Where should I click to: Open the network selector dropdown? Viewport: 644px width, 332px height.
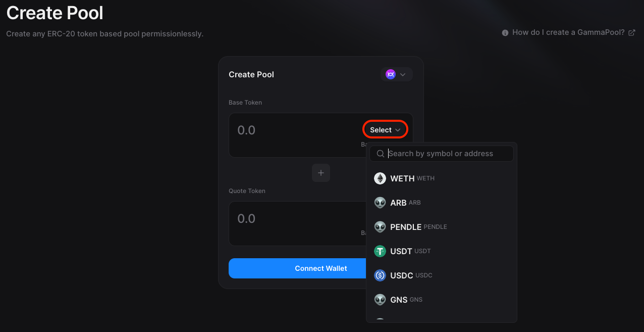[396, 74]
